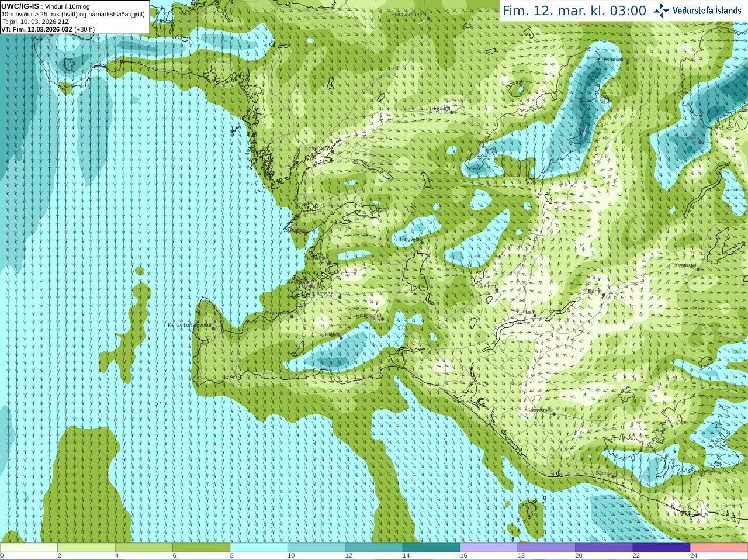Screen dimensions: 748x560
Task: Click the Hvanneyri station label
Action: (319, 148)
